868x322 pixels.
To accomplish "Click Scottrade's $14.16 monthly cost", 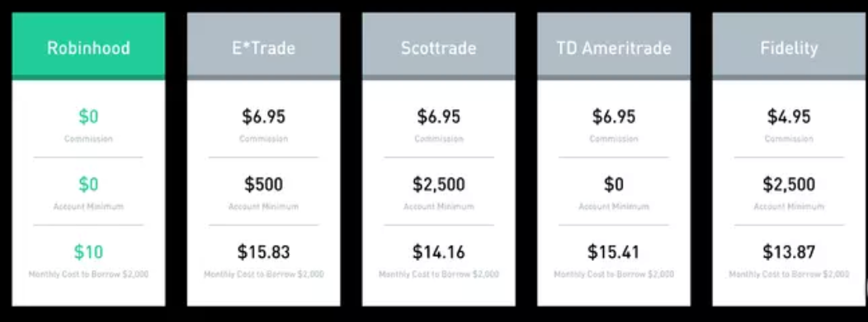I will [438, 252].
